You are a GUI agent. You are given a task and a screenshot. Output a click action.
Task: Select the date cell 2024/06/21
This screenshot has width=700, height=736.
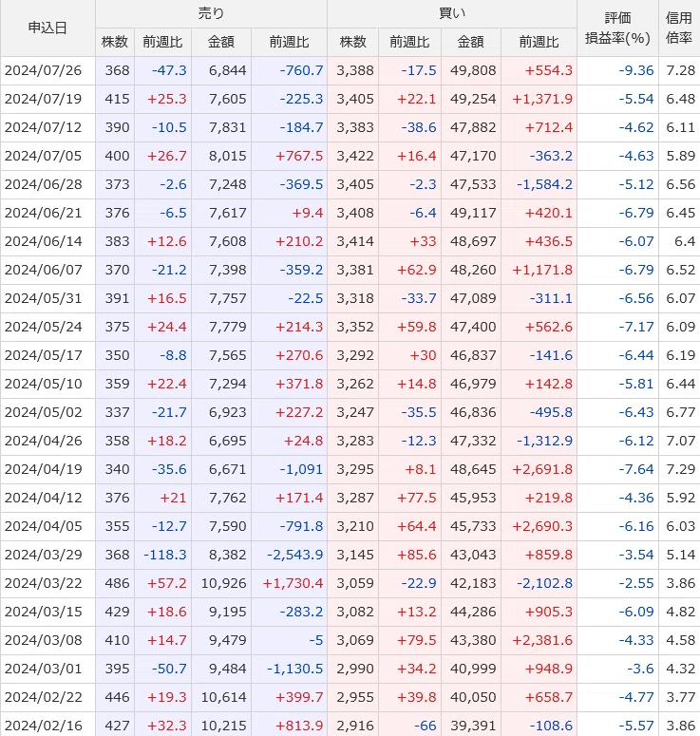[x=47, y=213]
